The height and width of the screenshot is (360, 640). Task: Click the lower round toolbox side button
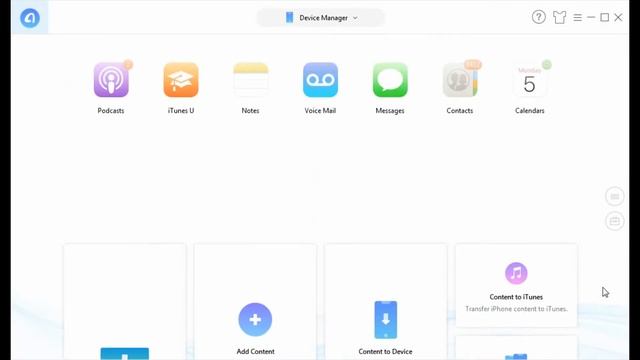pyautogui.click(x=615, y=221)
